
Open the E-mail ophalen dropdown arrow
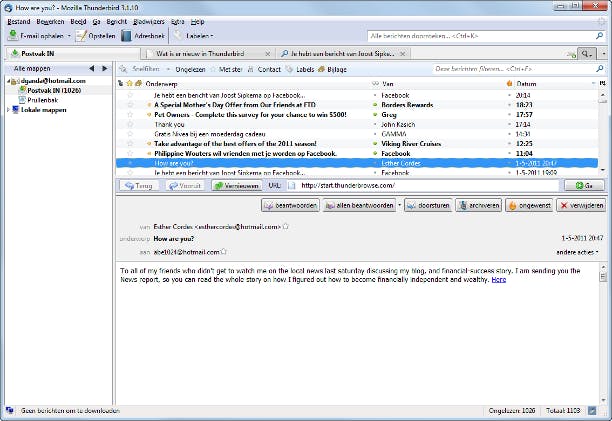click(x=69, y=36)
